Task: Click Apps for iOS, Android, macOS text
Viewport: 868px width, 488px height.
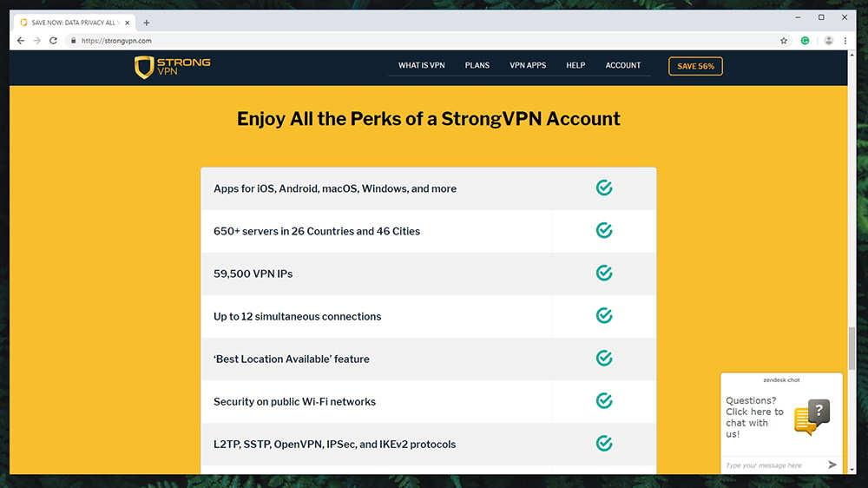Action: tap(335, 189)
